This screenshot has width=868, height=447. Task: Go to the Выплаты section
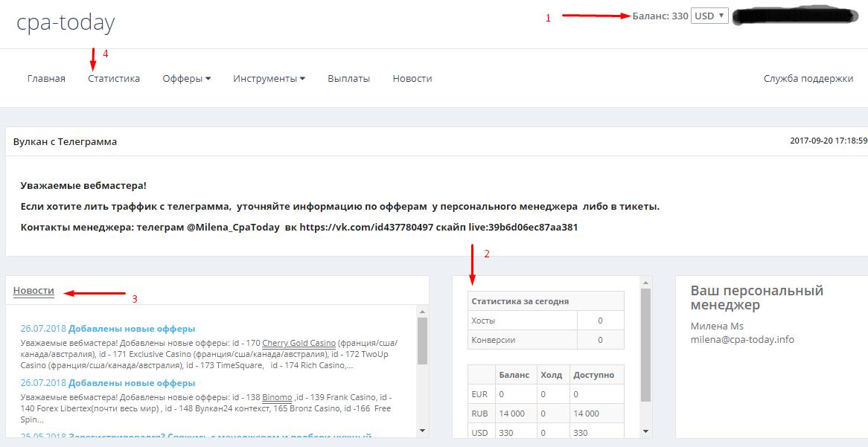(348, 77)
